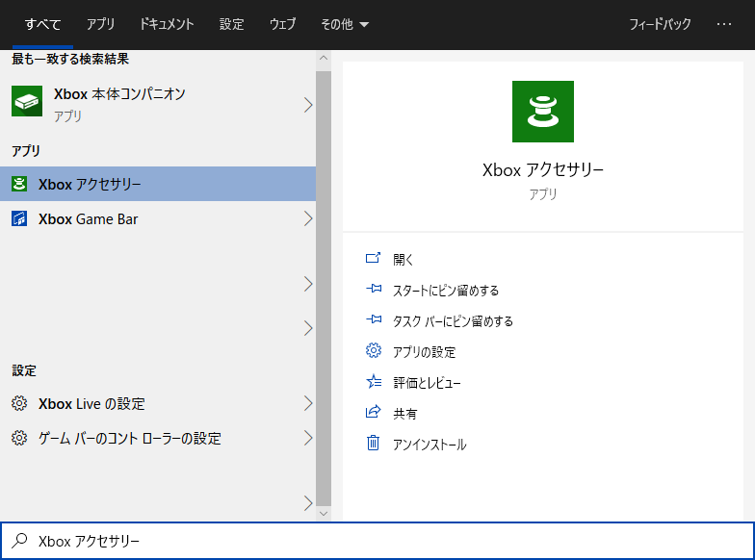Click アプリの設定 action
This screenshot has width=755, height=560.
(x=424, y=352)
